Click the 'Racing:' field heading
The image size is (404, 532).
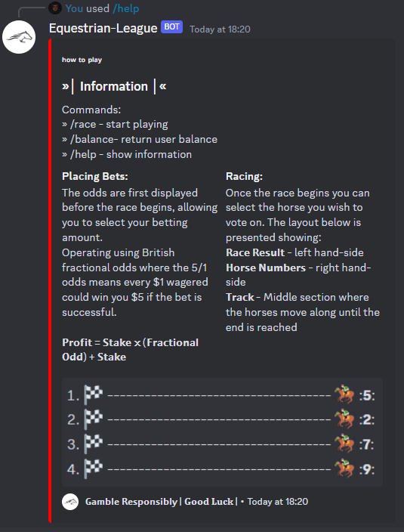pyautogui.click(x=244, y=176)
